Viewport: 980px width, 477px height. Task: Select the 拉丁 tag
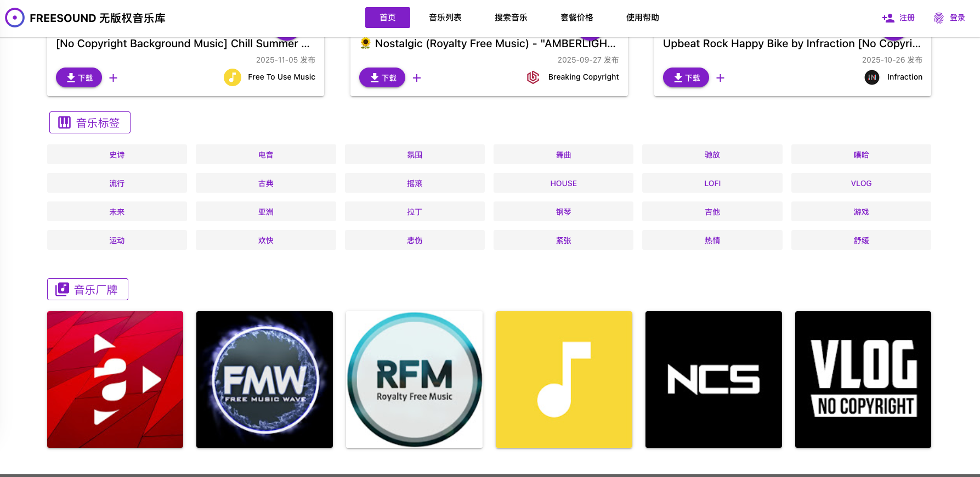[x=415, y=211]
